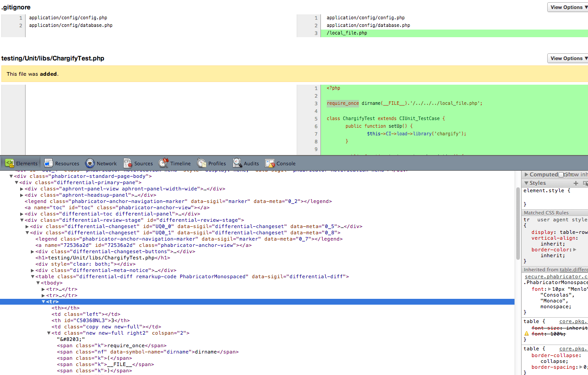Screen dimensions: 588x375
Task: Click the class ChargifyTest extends CIUnit_TestCase line
Action: point(385,119)
